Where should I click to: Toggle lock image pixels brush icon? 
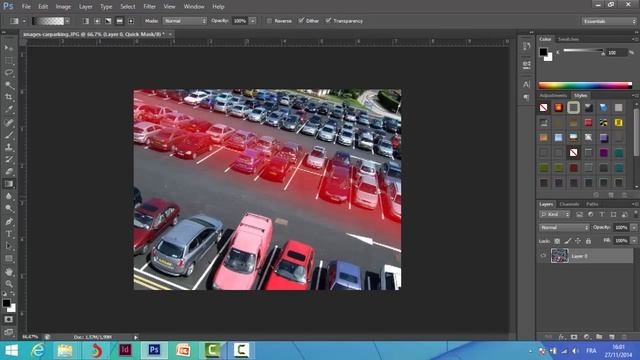pos(568,241)
